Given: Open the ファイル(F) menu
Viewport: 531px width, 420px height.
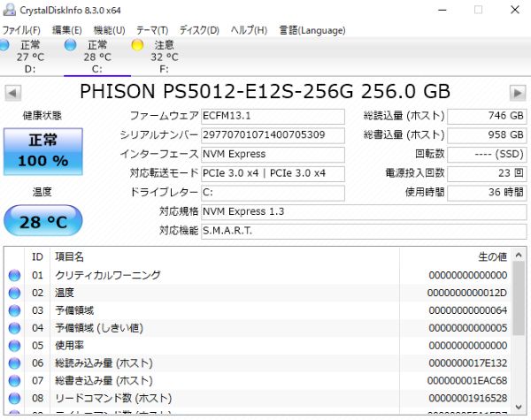Looking at the screenshot, I should click(x=21, y=30).
